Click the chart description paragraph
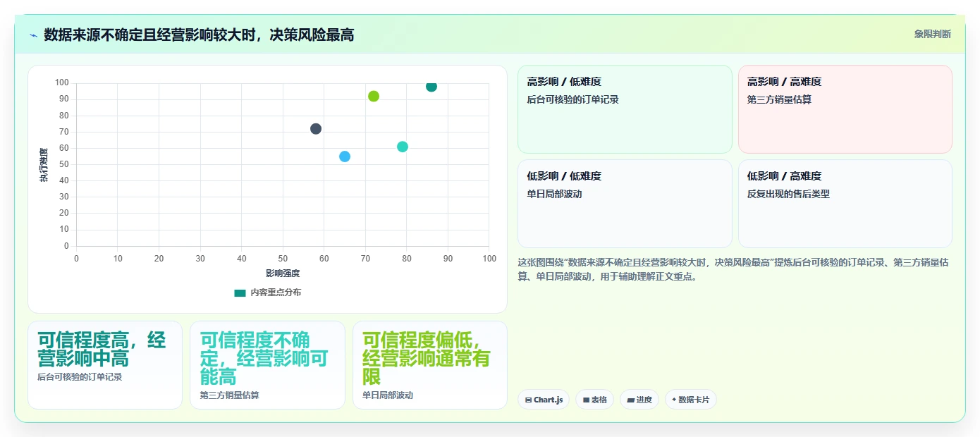 pos(733,269)
